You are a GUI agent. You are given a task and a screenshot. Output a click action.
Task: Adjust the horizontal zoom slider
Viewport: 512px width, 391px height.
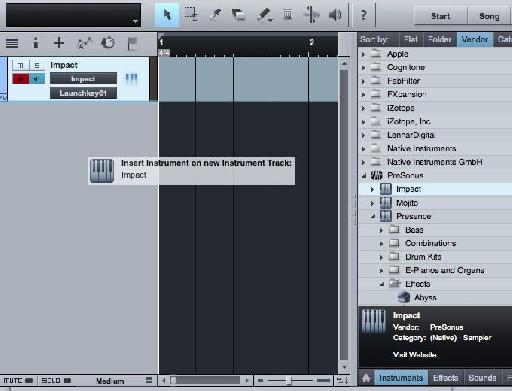[289, 380]
